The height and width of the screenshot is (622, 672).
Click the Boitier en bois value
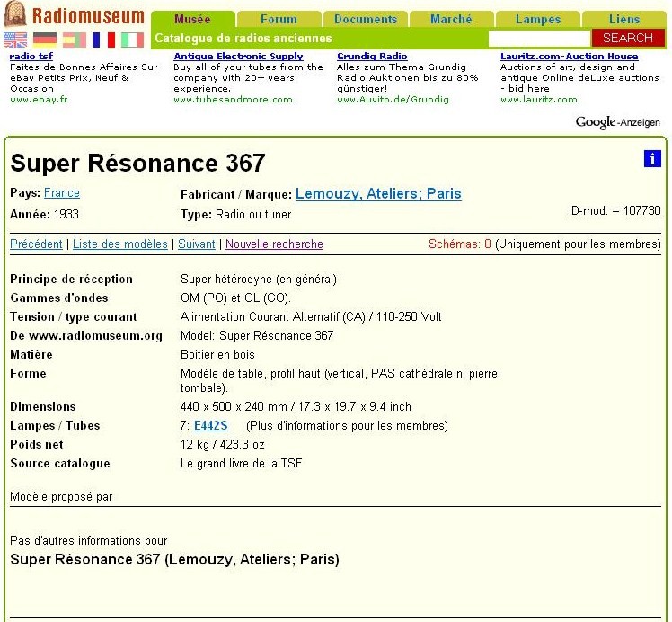217,354
